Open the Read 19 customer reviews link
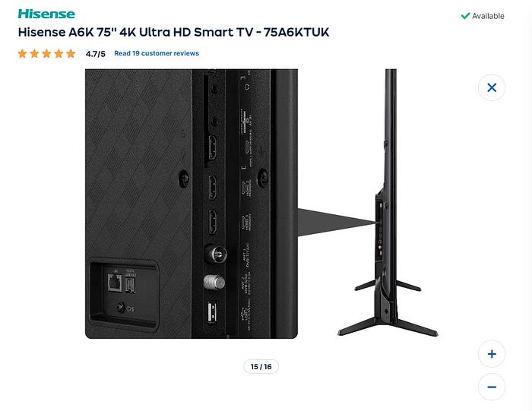The height and width of the screenshot is (411, 532). pyautogui.click(x=157, y=53)
